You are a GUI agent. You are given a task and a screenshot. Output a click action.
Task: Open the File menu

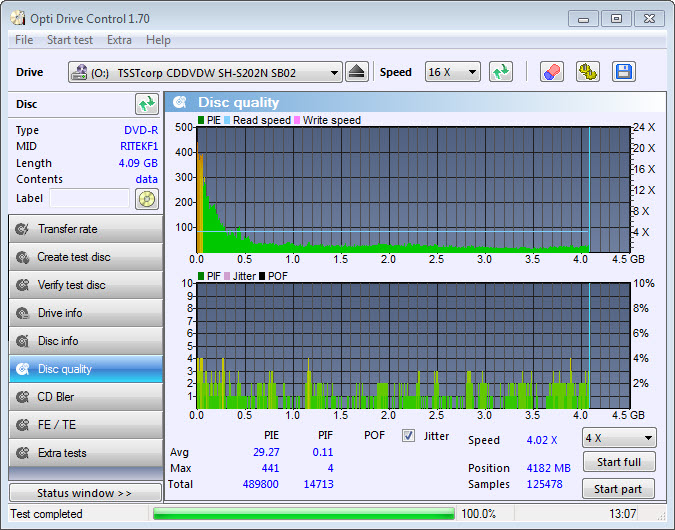(x=24, y=40)
